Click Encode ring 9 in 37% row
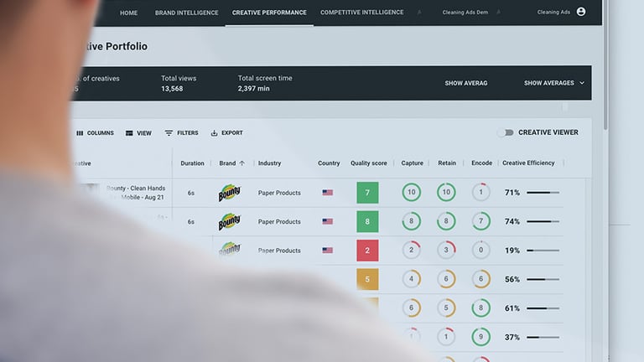 [x=481, y=337]
